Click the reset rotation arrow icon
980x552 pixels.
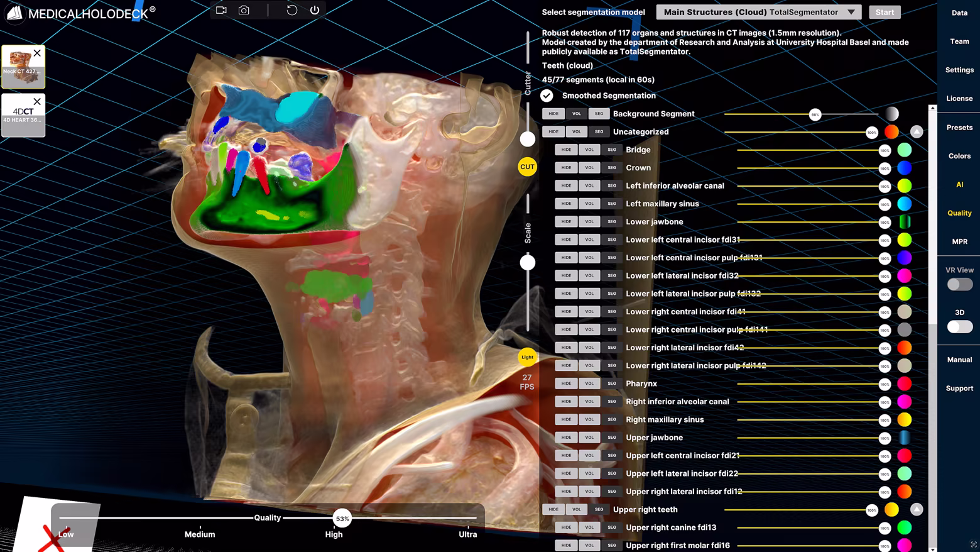(x=291, y=10)
